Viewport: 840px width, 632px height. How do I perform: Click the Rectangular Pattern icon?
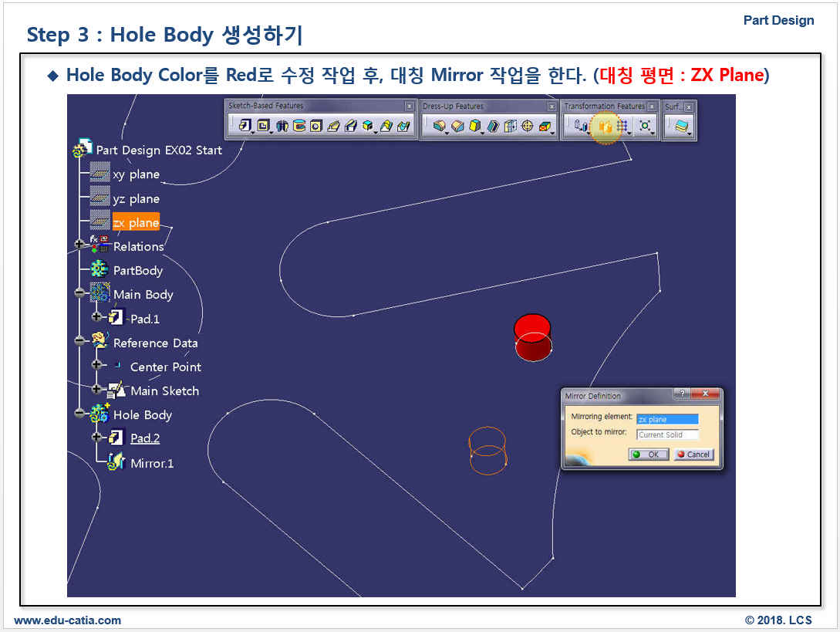(x=622, y=126)
